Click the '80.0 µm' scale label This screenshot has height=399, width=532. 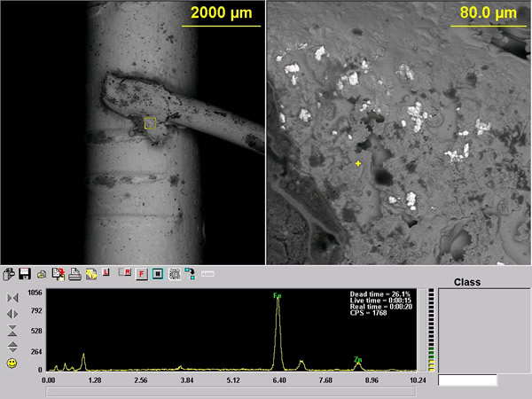(488, 13)
